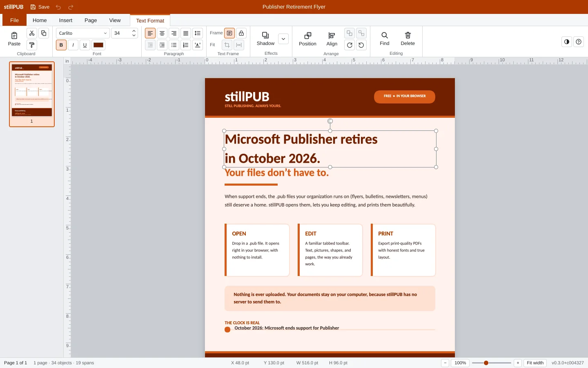588x368 pixels.
Task: Click the ruler units 'in' button
Action: [67, 61]
